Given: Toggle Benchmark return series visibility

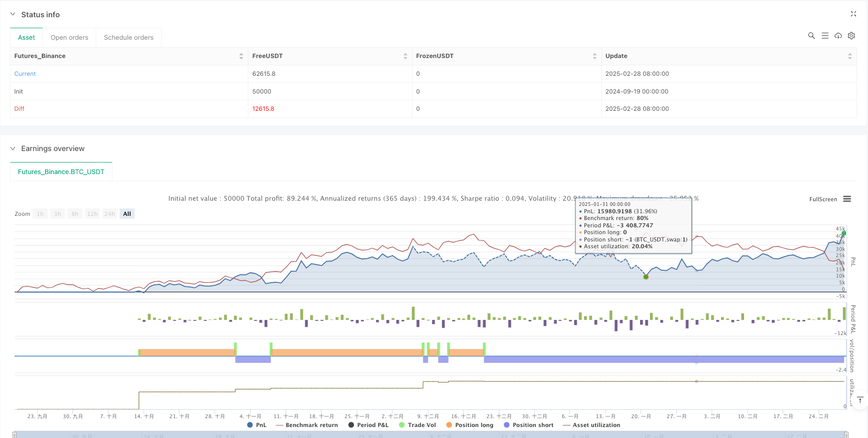Looking at the screenshot, I should 307,425.
